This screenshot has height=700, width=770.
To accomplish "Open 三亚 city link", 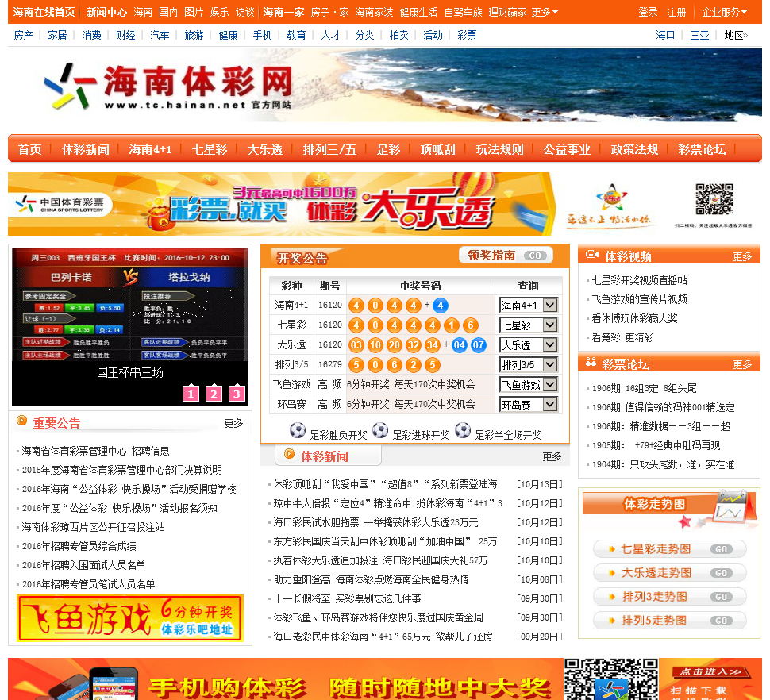I will (700, 36).
